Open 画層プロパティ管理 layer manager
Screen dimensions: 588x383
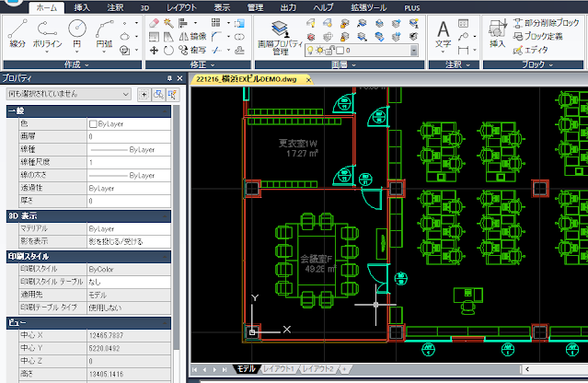tap(280, 38)
